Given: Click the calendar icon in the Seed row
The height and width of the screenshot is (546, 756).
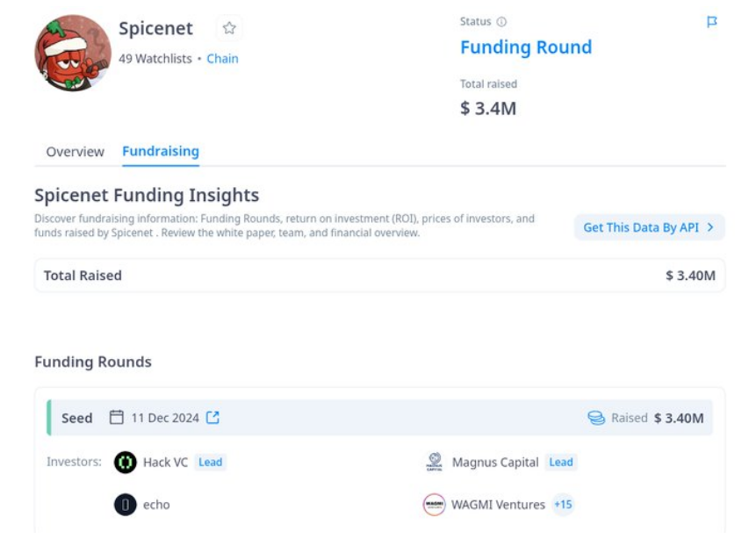Looking at the screenshot, I should (x=116, y=418).
